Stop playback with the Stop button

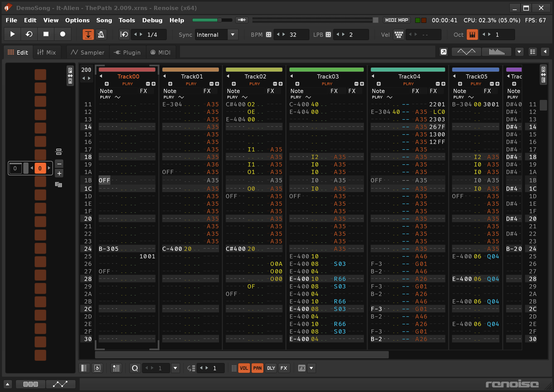coord(46,34)
